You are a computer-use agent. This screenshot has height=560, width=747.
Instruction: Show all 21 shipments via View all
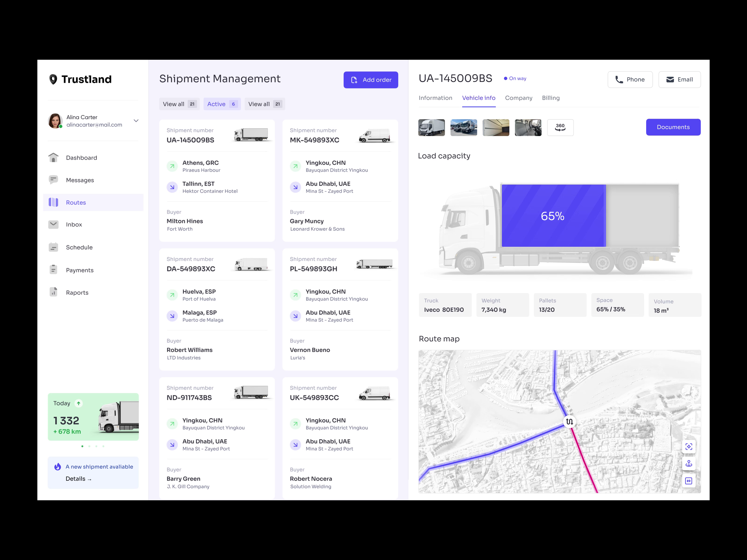coord(179,104)
